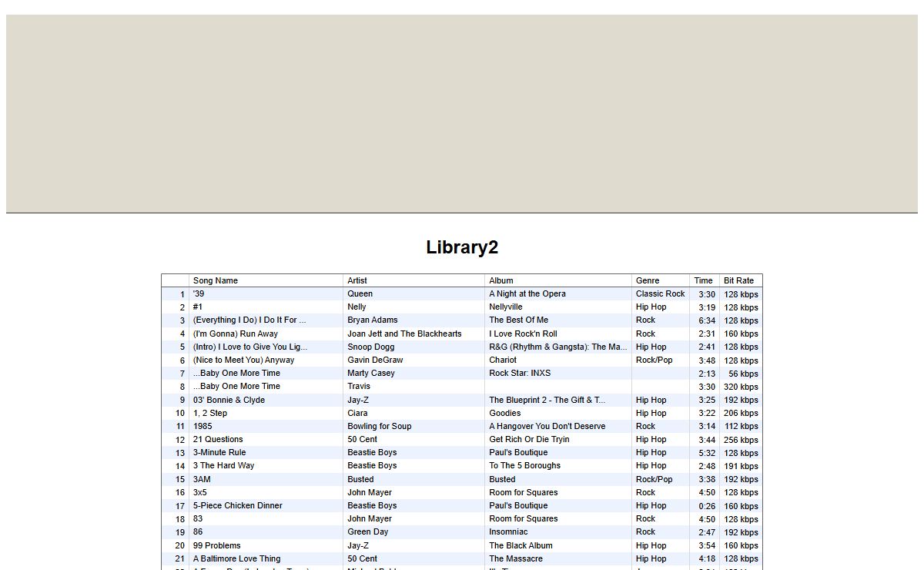This screenshot has width=924, height=570.
Task: Click artist Travis in row 8
Action: tap(359, 386)
